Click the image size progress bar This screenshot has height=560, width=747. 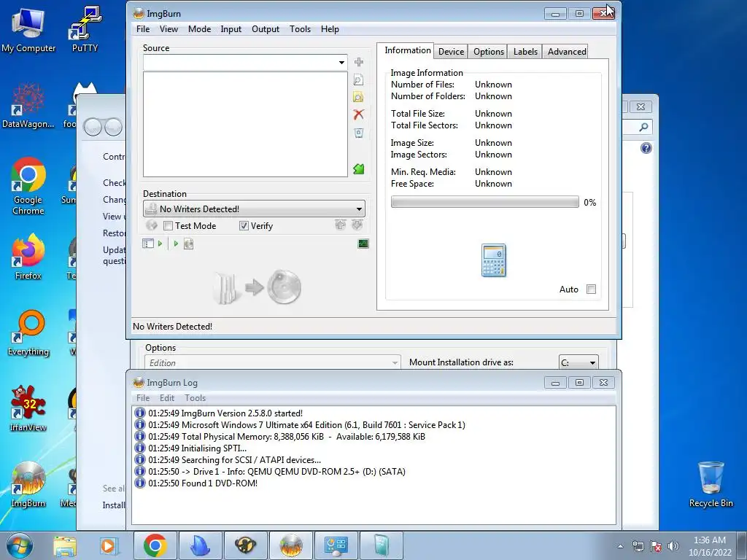coord(484,202)
